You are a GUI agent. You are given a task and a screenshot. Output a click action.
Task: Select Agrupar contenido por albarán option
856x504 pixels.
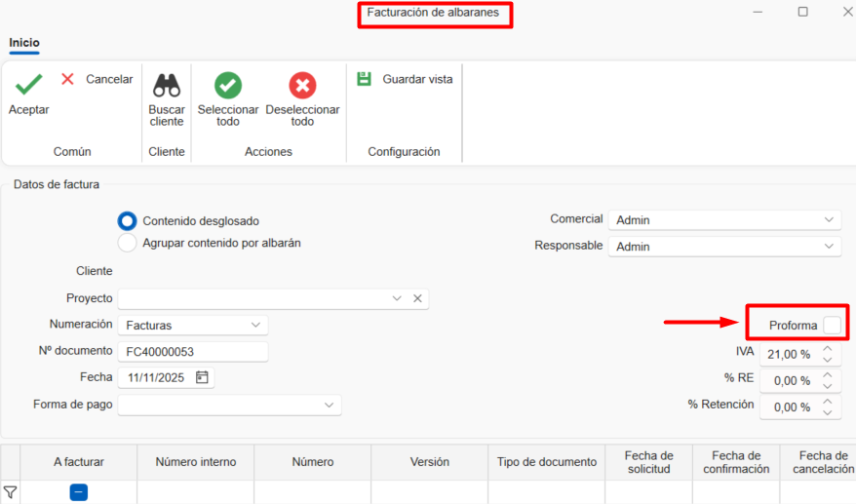[x=127, y=243]
